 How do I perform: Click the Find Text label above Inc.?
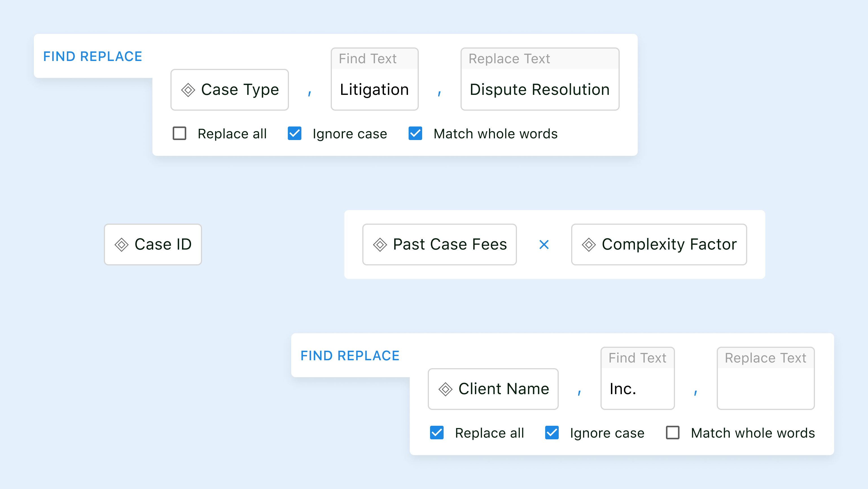tap(637, 358)
